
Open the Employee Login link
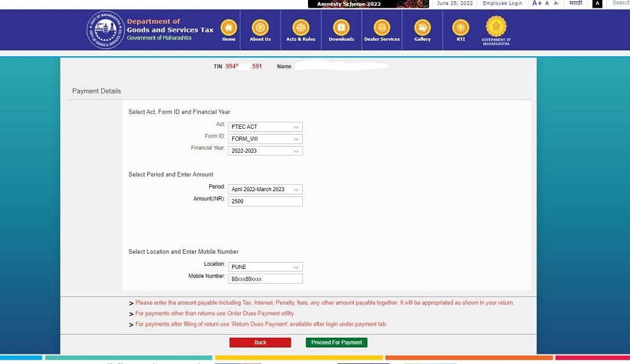[x=502, y=3]
